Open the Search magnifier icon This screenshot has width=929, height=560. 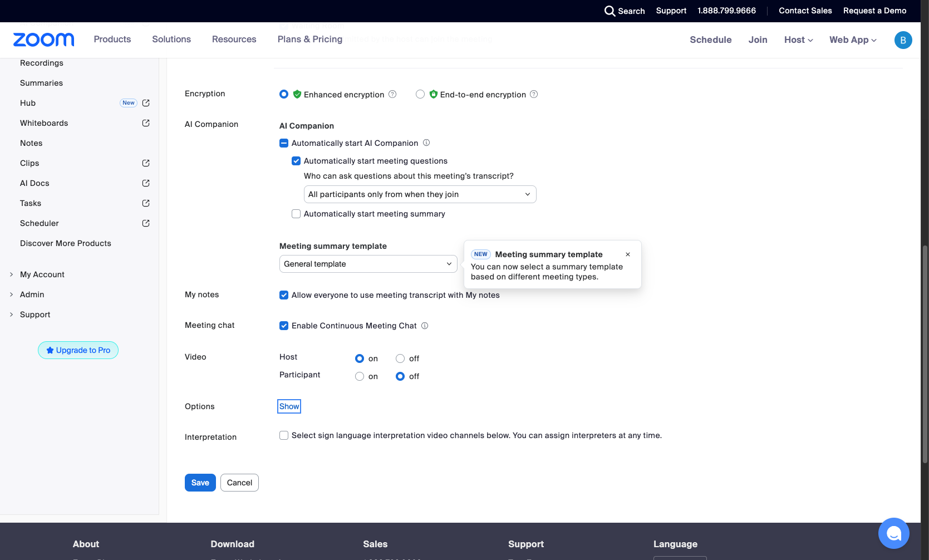click(x=609, y=11)
